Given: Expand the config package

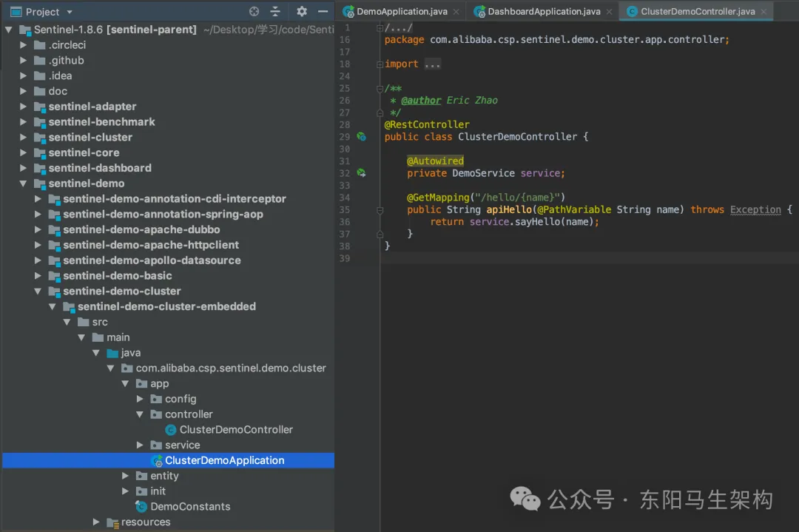Looking at the screenshot, I should tap(141, 400).
